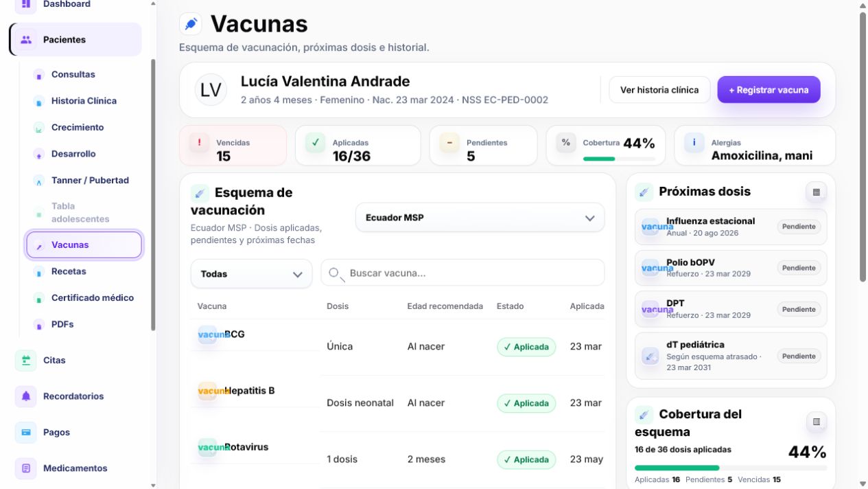Click Pendiente badge for dT pediátrica
This screenshot has width=868, height=489.
(799, 356)
